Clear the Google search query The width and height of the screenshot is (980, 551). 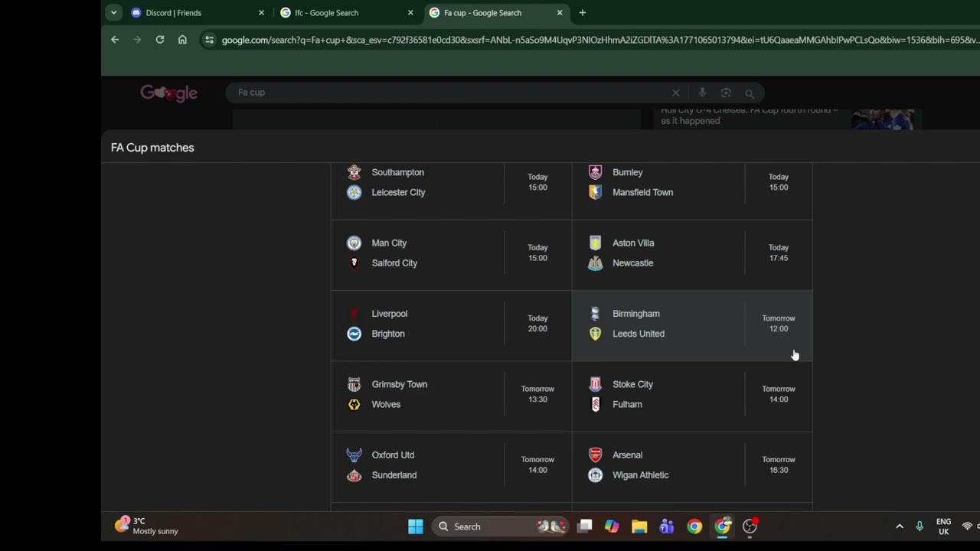click(x=675, y=93)
